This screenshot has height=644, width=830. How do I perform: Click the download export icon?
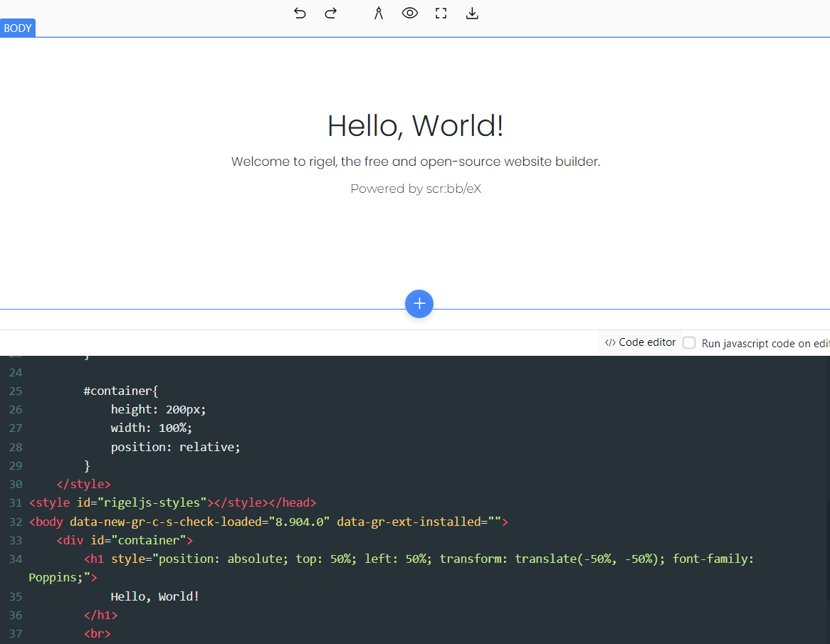tap(472, 14)
